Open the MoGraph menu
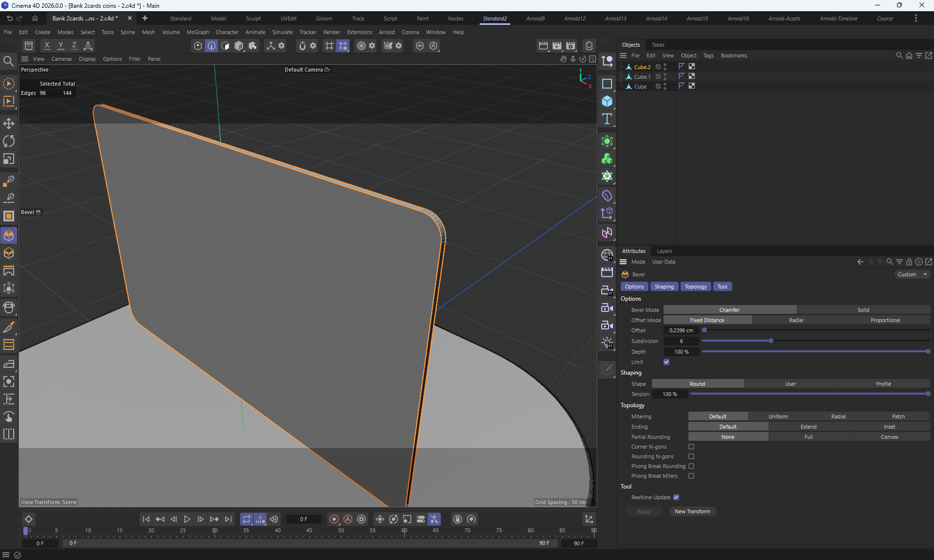 click(x=198, y=32)
